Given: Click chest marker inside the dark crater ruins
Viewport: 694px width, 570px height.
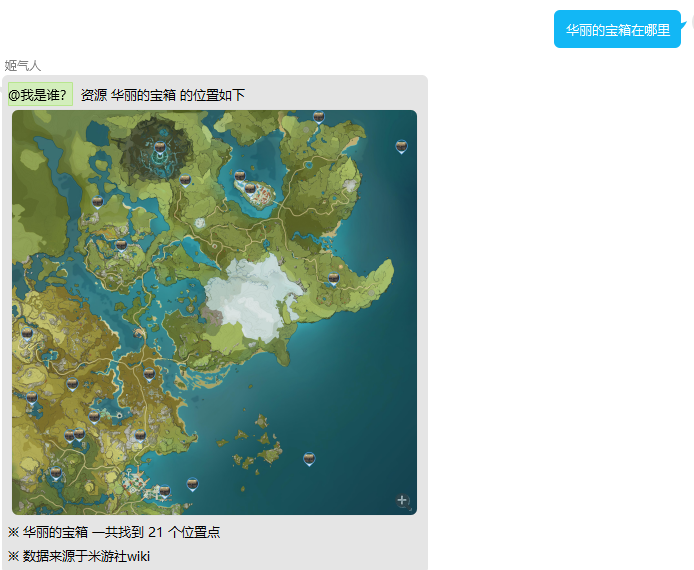Looking at the screenshot, I should [160, 147].
